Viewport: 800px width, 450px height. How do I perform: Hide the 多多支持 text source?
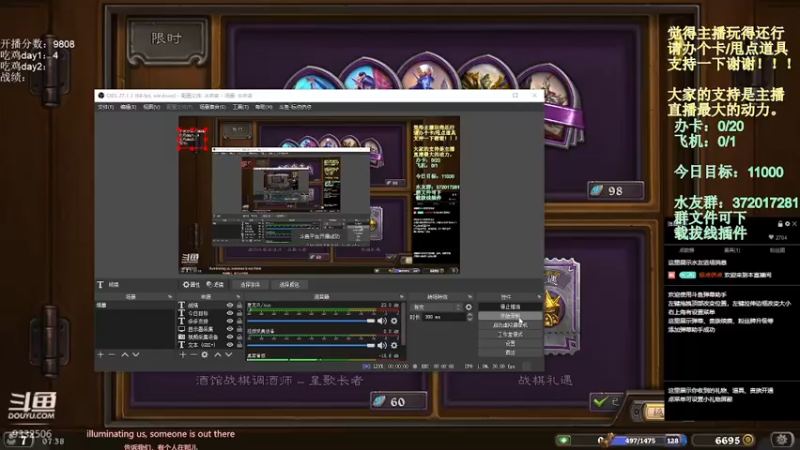click(x=230, y=321)
